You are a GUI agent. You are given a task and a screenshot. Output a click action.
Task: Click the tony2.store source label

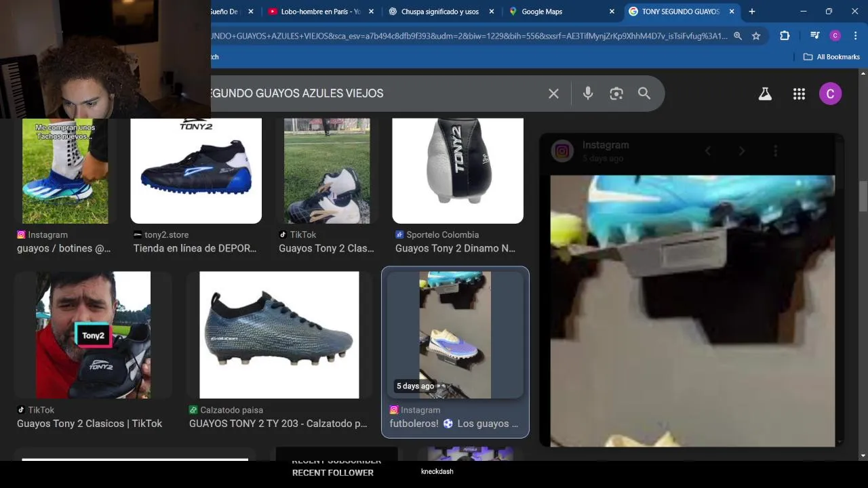pos(166,235)
